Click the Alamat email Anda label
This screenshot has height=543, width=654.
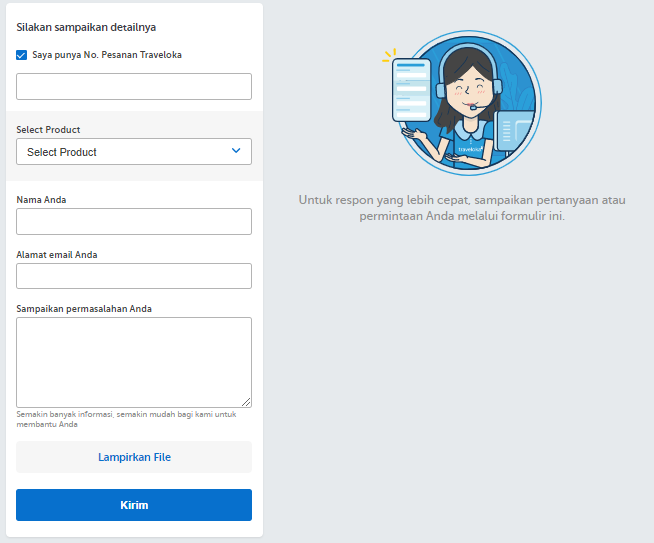pos(57,255)
